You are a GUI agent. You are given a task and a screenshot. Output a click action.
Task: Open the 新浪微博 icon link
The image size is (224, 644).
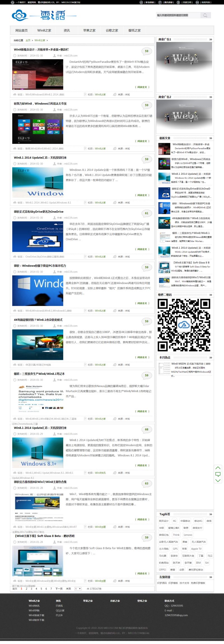141,2
